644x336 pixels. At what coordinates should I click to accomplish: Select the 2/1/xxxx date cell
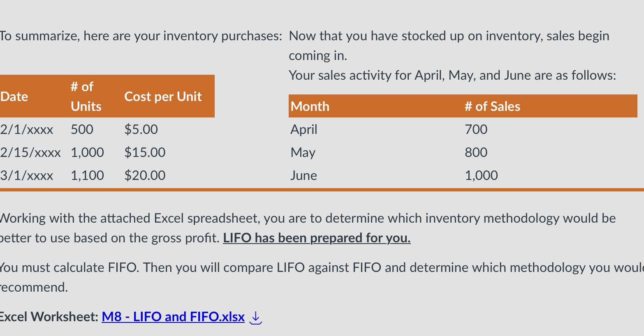pyautogui.click(x=27, y=129)
